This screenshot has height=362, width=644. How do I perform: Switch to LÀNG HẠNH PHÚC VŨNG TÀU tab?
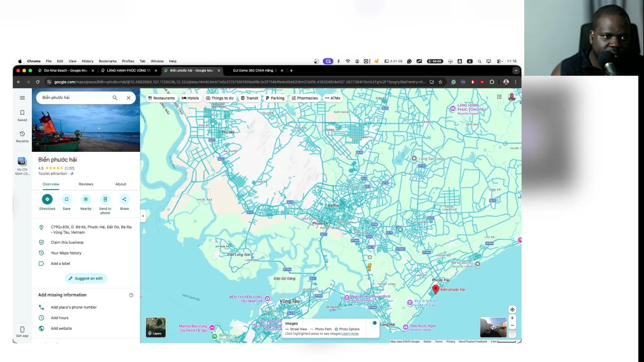[x=128, y=70]
